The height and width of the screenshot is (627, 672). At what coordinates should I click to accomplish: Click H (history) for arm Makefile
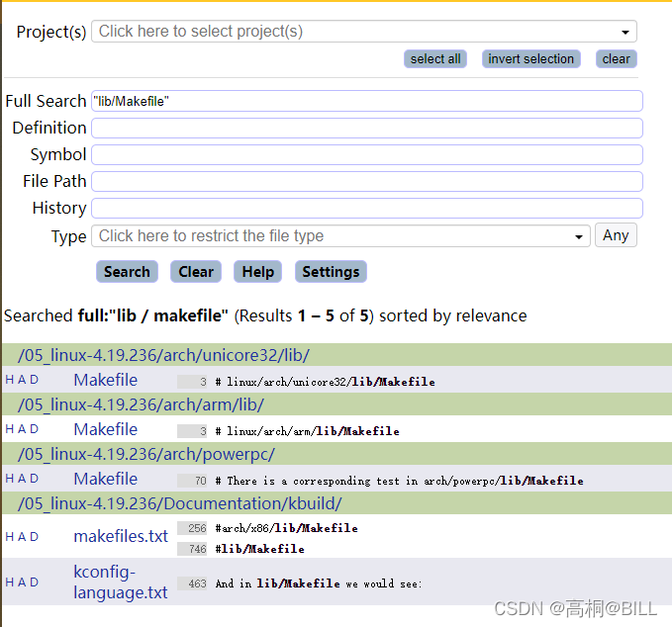click(x=10, y=428)
